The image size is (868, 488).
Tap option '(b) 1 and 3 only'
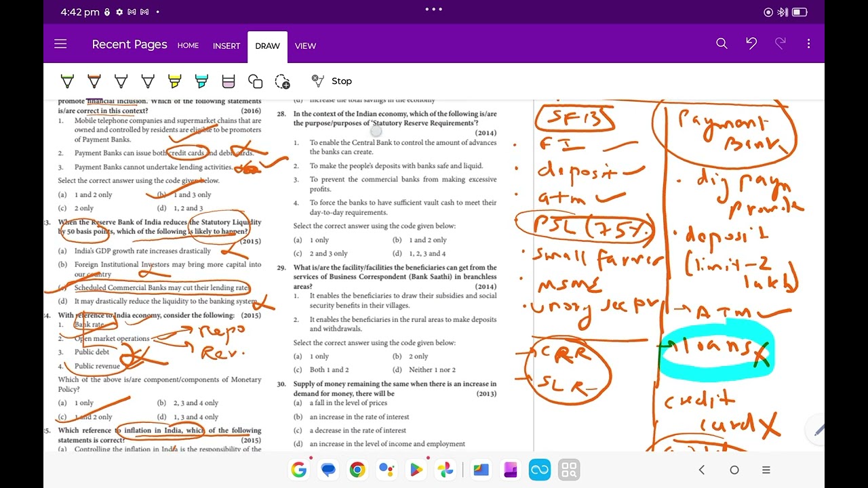click(184, 195)
